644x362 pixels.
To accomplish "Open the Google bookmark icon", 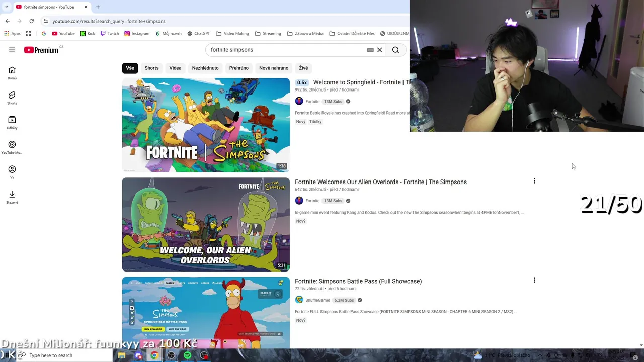I will click(44, 34).
